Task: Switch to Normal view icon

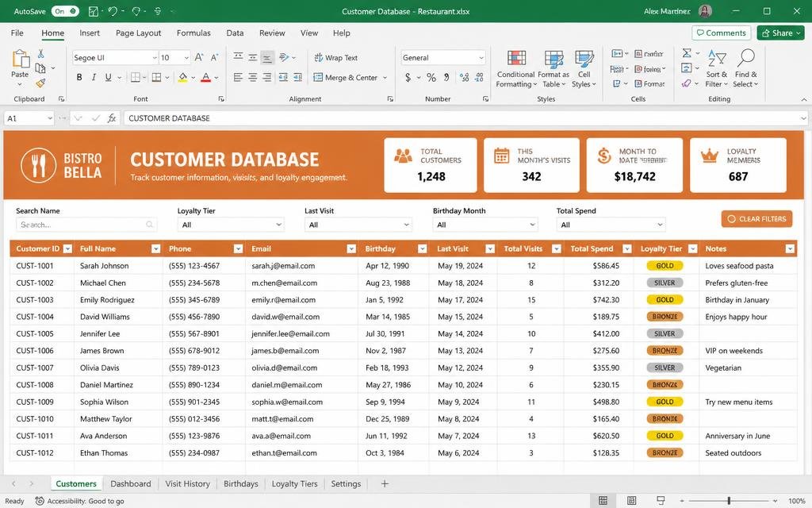Action: (x=603, y=501)
